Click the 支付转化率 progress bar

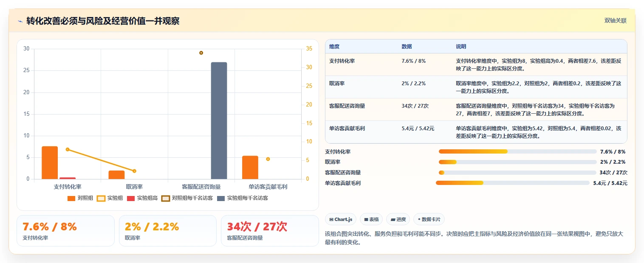518,151
